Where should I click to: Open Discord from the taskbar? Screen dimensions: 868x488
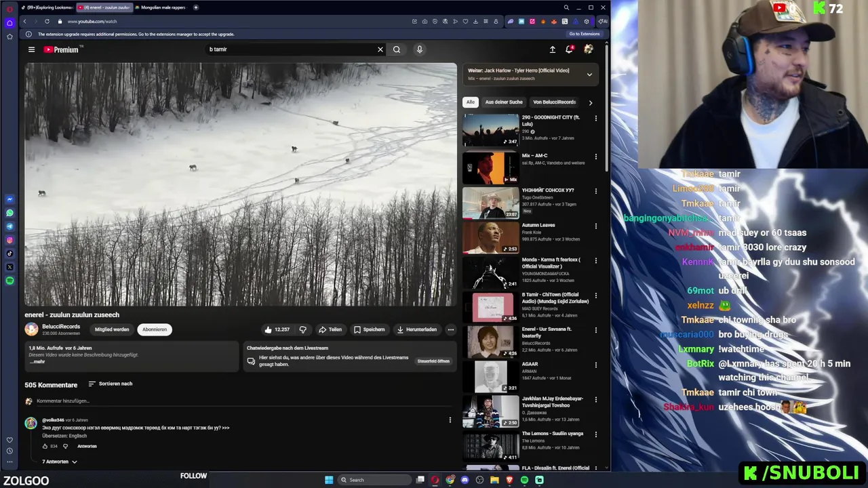pyautogui.click(x=465, y=480)
